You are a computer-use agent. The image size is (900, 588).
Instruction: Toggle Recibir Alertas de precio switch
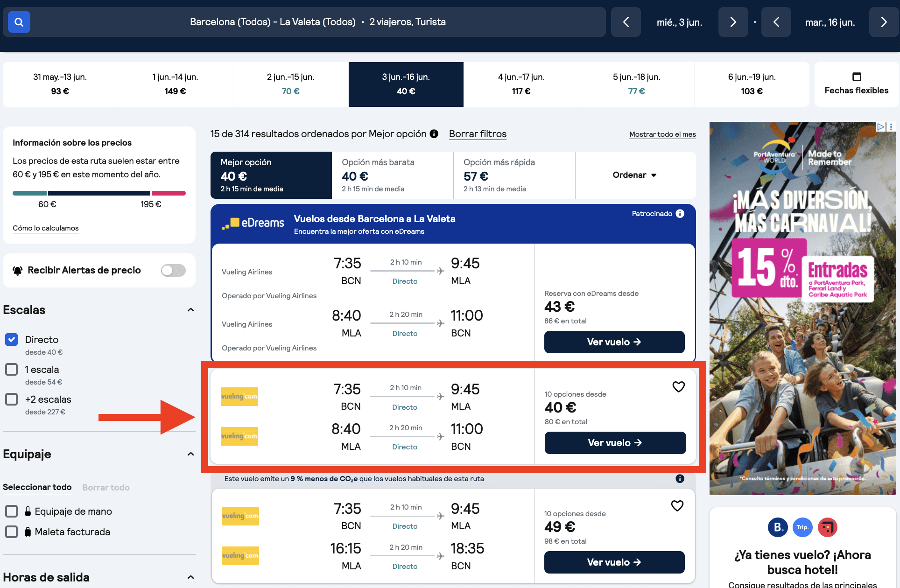tap(173, 270)
